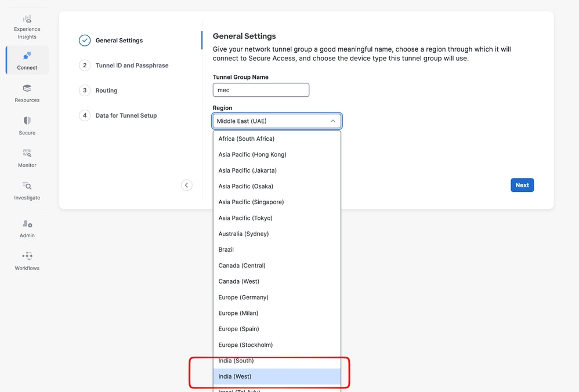
Task: Open the Resources sidebar icon
Action: [x=27, y=89]
